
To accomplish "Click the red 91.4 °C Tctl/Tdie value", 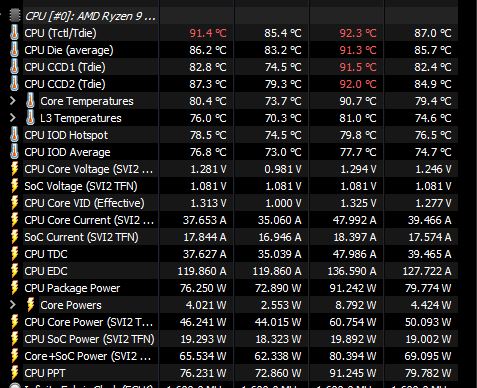I will coord(208,33).
